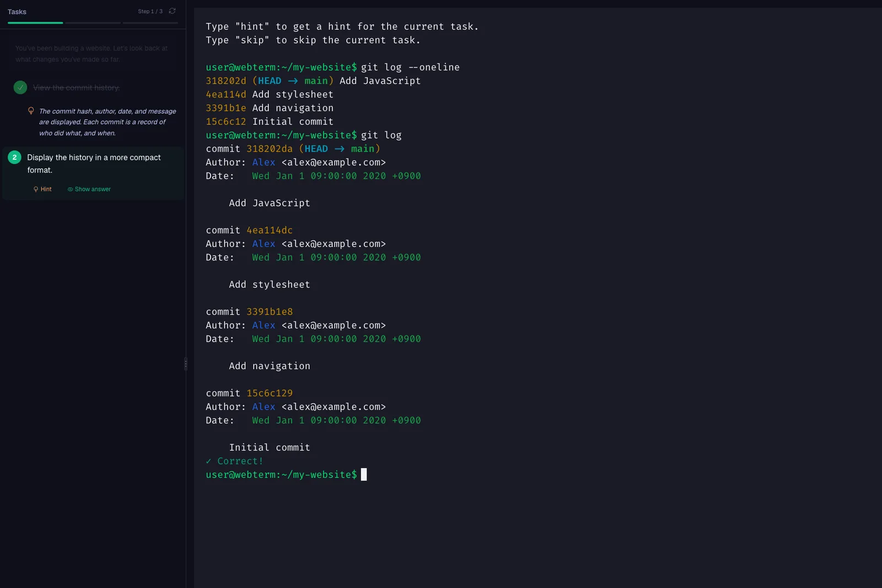Click the indented 'Add JavaScript' commit message

pos(270,203)
